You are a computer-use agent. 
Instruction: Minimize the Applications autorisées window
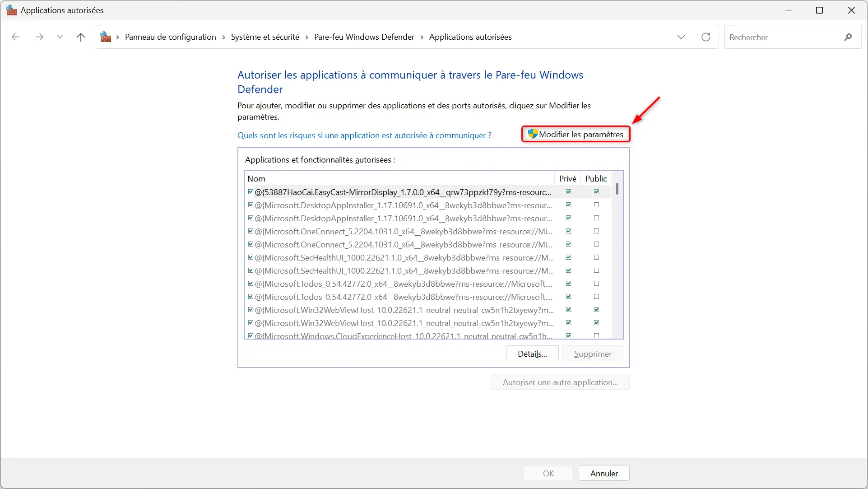pyautogui.click(x=788, y=10)
